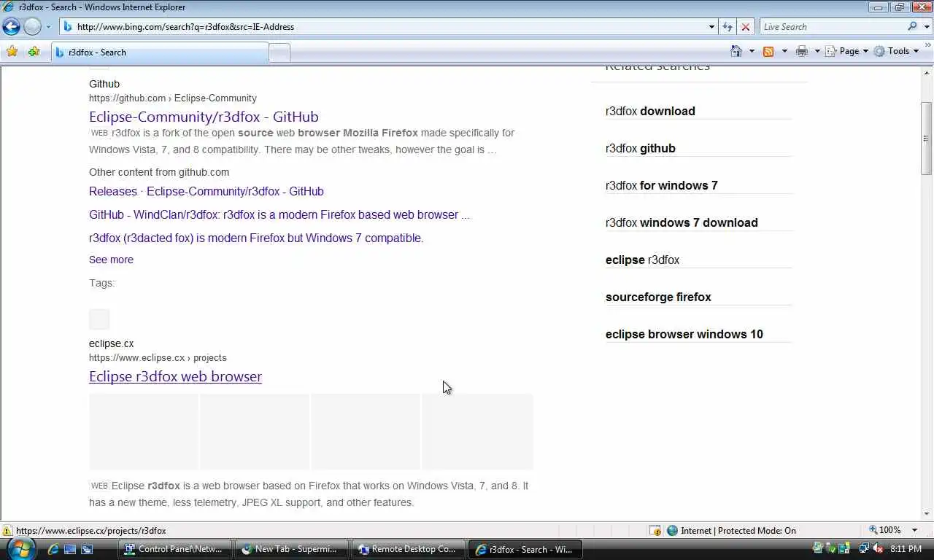Viewport: 934px width, 560px height.
Task: Click the Forward navigation arrow button
Action: (x=32, y=27)
